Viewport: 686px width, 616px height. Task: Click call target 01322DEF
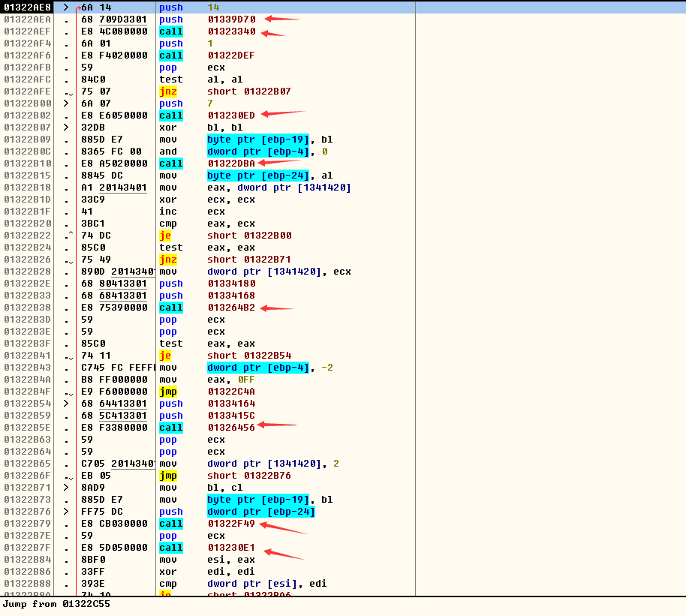[x=231, y=55]
